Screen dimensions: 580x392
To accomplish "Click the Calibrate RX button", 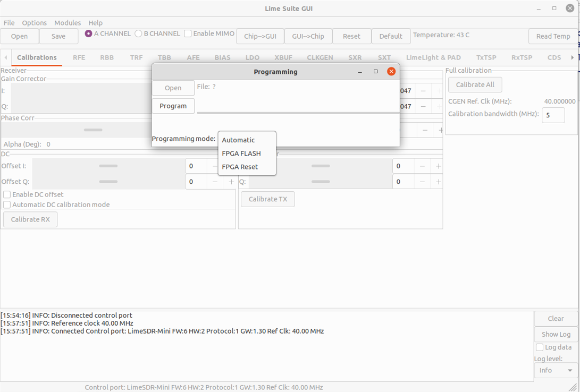I will [30, 219].
